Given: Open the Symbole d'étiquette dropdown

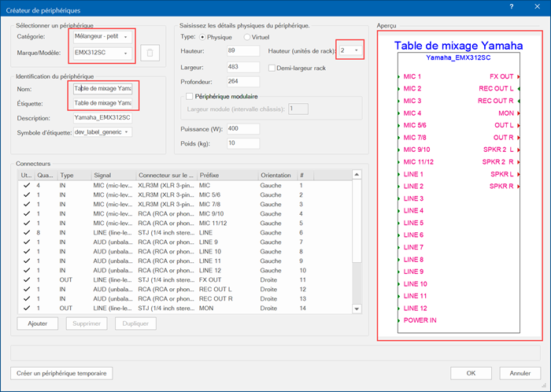Looking at the screenshot, I should tap(102, 132).
